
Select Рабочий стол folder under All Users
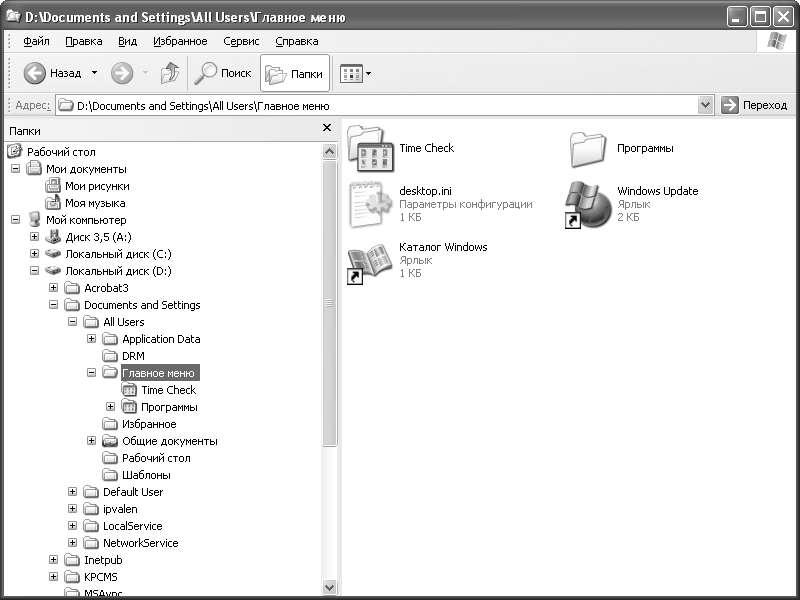click(x=156, y=458)
